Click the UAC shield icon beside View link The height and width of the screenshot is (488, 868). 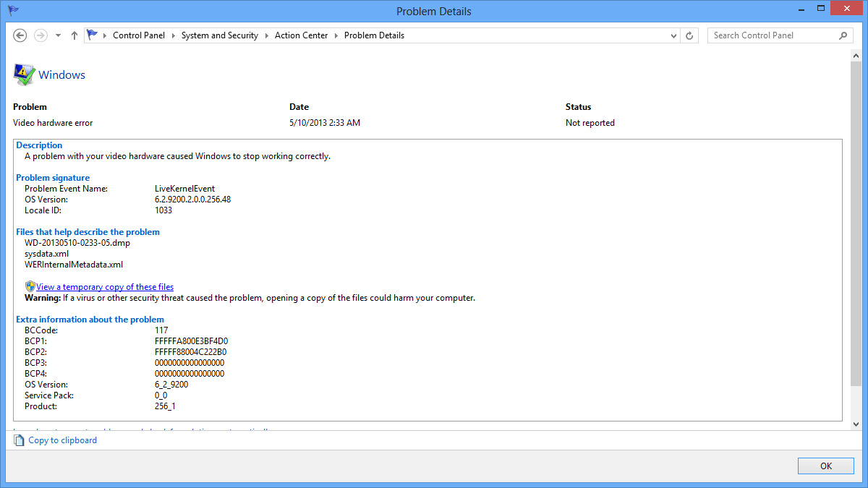(x=30, y=286)
